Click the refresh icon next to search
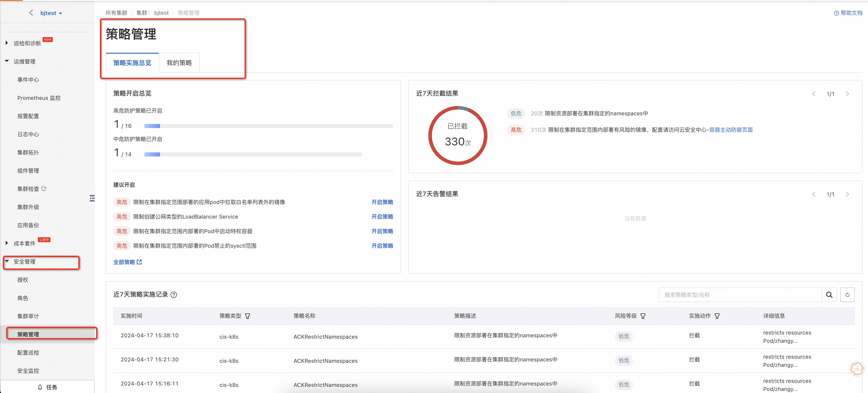The image size is (868, 393). coord(847,295)
